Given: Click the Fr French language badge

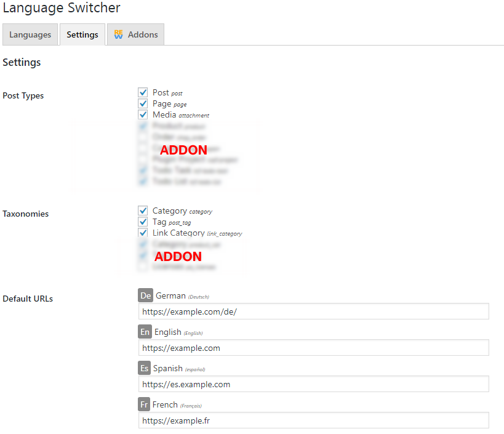Looking at the screenshot, I should click(x=143, y=404).
